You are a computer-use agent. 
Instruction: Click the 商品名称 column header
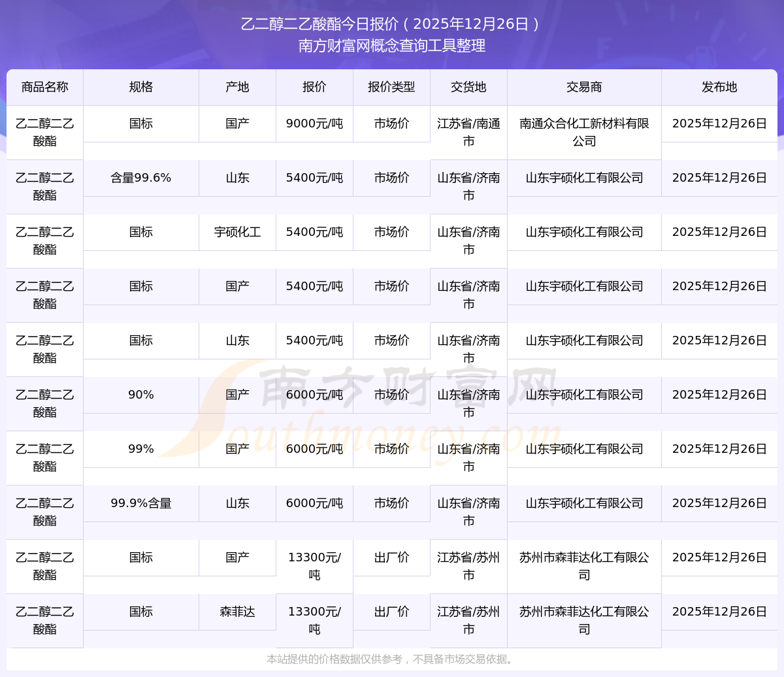coord(44,87)
